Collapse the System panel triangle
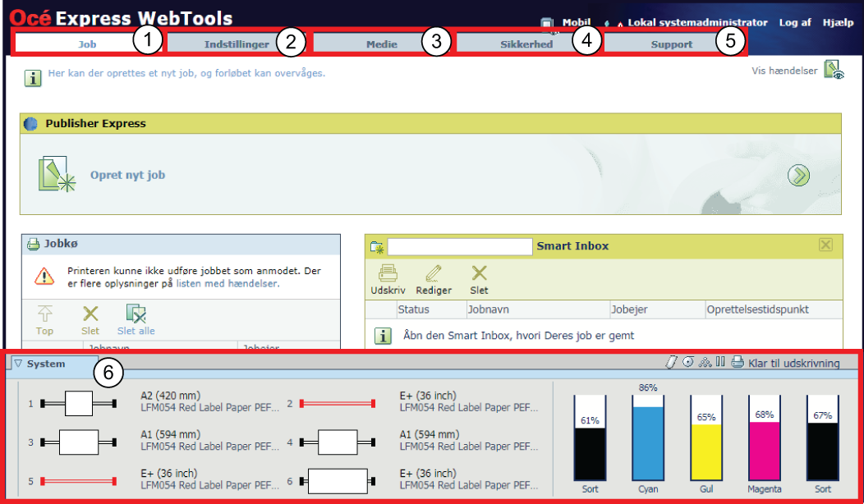The height and width of the screenshot is (504, 864). click(18, 364)
